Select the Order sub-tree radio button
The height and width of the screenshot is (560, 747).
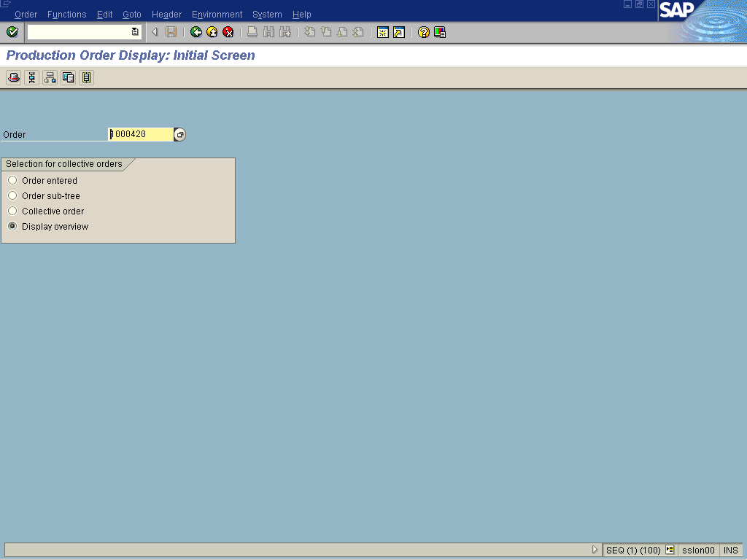coord(12,195)
